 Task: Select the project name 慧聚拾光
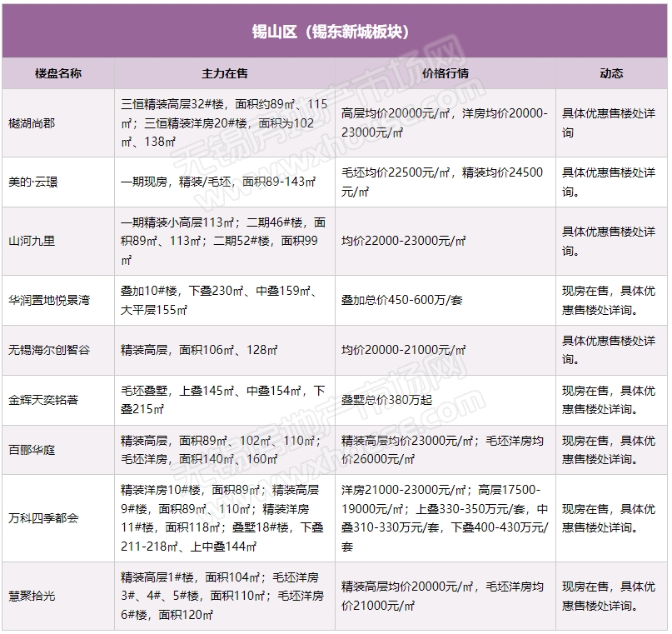point(32,597)
